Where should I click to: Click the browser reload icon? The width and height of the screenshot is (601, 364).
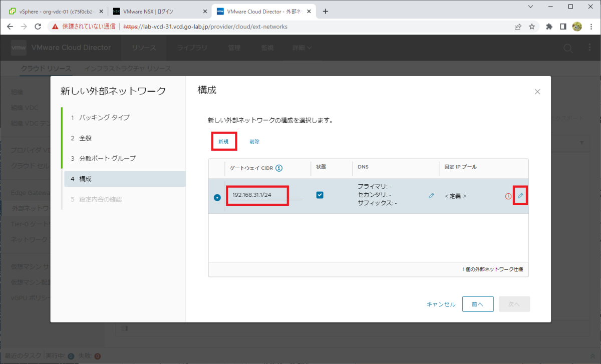(x=38, y=27)
